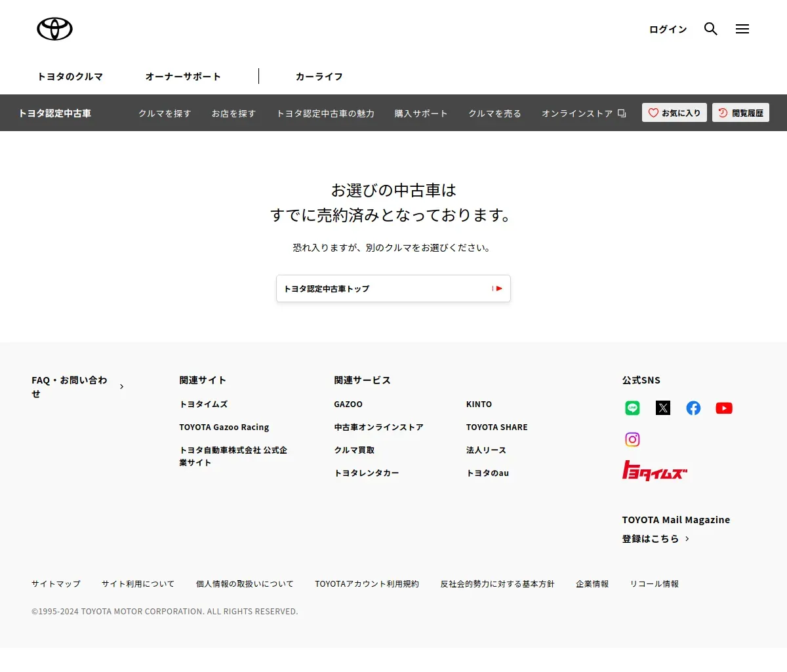Open トヨタのau link

pyautogui.click(x=487, y=473)
